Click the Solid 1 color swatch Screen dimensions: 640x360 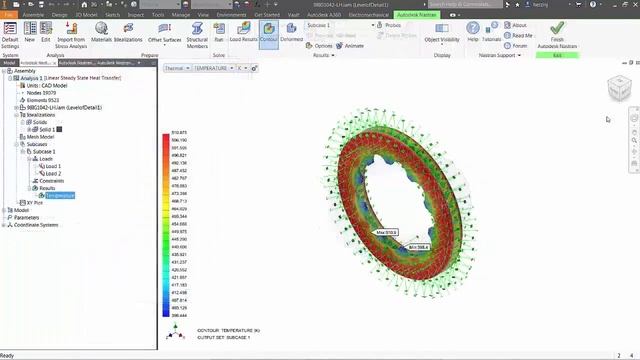59,129
